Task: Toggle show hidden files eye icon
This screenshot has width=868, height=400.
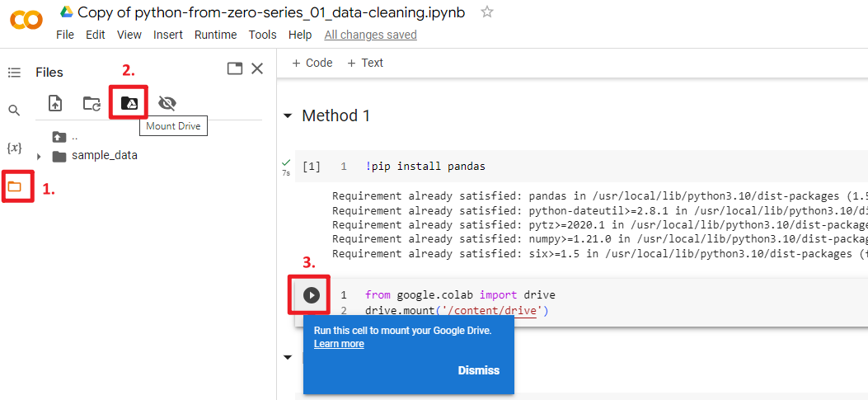Action: click(167, 103)
